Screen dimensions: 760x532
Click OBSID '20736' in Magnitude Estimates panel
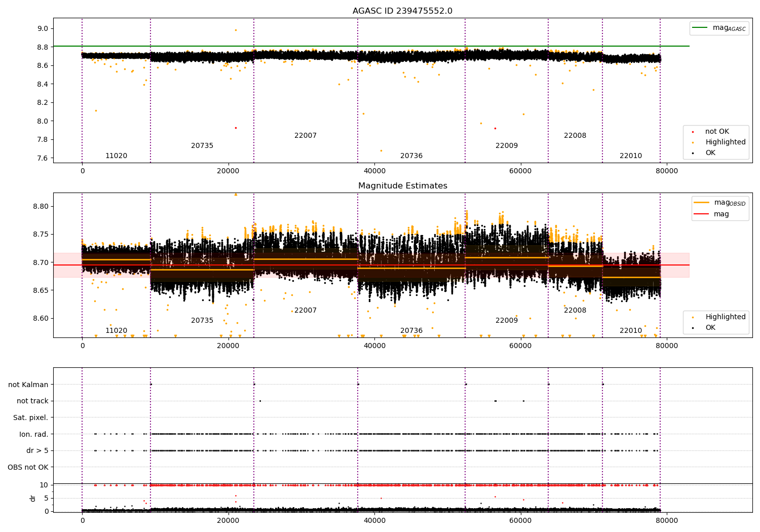coord(411,331)
